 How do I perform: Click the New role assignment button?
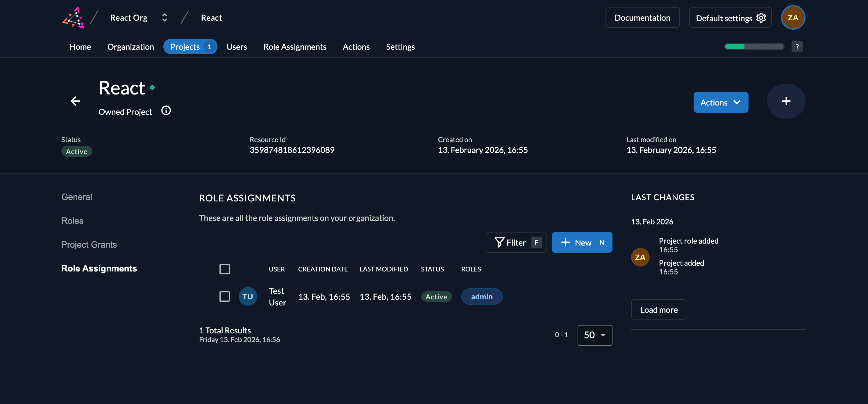pyautogui.click(x=582, y=242)
